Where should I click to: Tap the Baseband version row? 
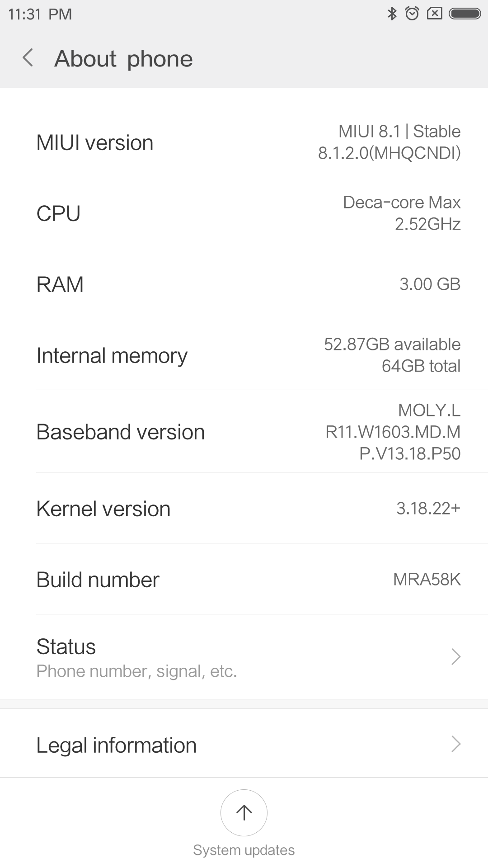(x=244, y=431)
